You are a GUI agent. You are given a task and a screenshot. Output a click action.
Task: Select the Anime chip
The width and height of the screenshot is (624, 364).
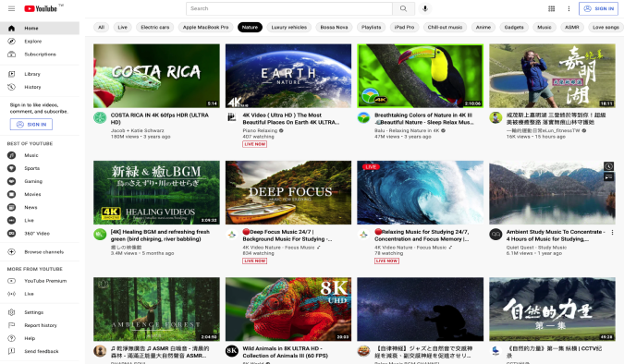pos(483,28)
